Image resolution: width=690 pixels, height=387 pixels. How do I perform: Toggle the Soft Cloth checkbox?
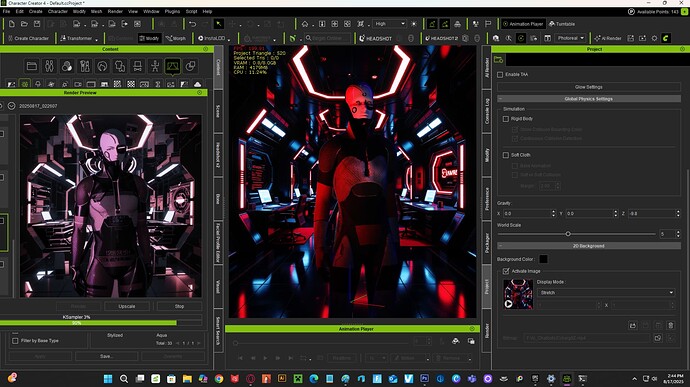point(506,155)
